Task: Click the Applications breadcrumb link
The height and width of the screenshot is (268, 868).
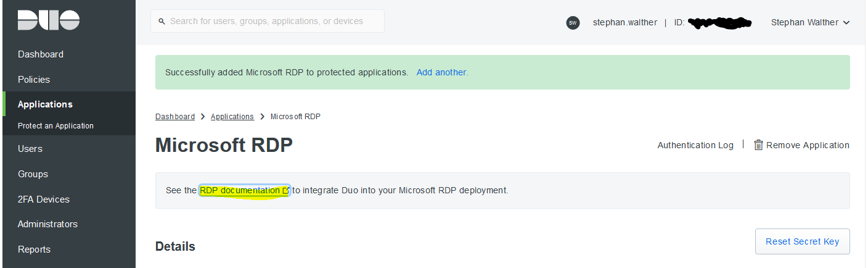Action: click(x=232, y=117)
